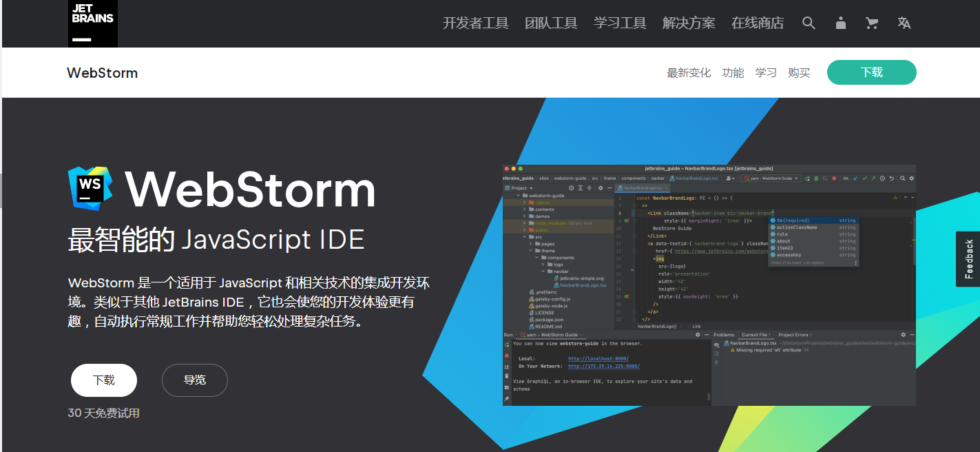Image resolution: width=980 pixels, height=452 pixels.
Task: Open the 学习 link in the WebStorm bar
Action: pyautogui.click(x=766, y=73)
